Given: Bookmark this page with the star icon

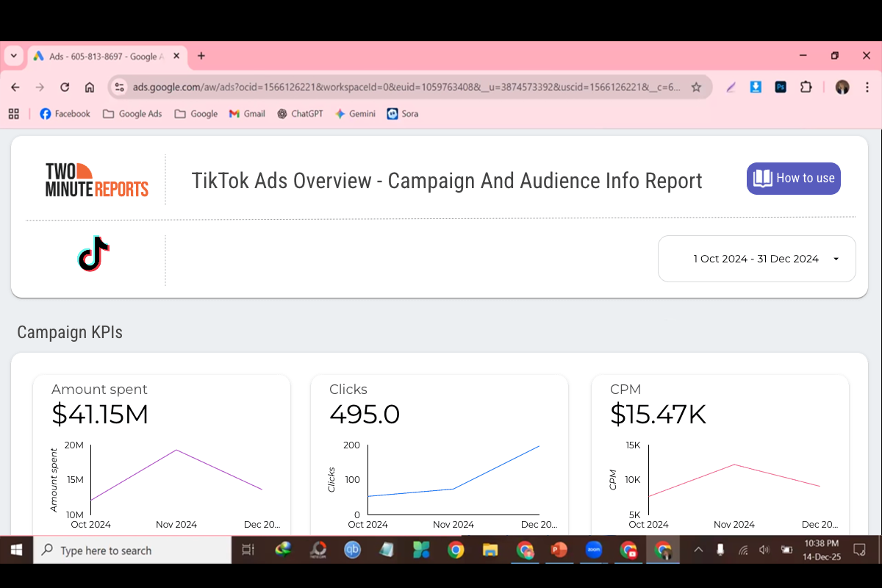Looking at the screenshot, I should tap(696, 87).
